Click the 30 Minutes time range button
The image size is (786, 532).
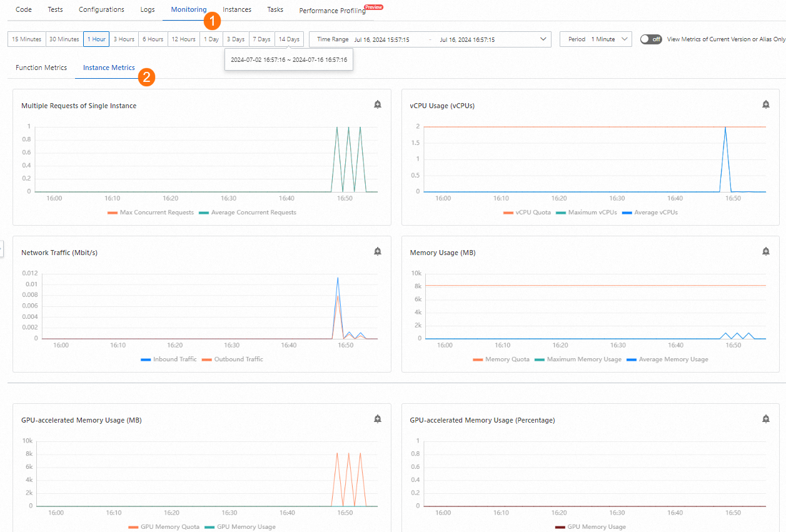[63, 39]
